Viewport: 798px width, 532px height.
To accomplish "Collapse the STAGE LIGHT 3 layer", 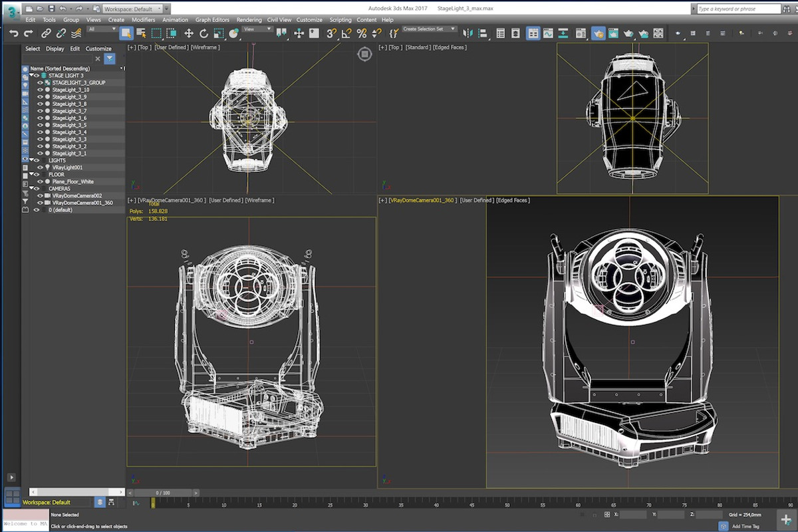I will (31, 76).
